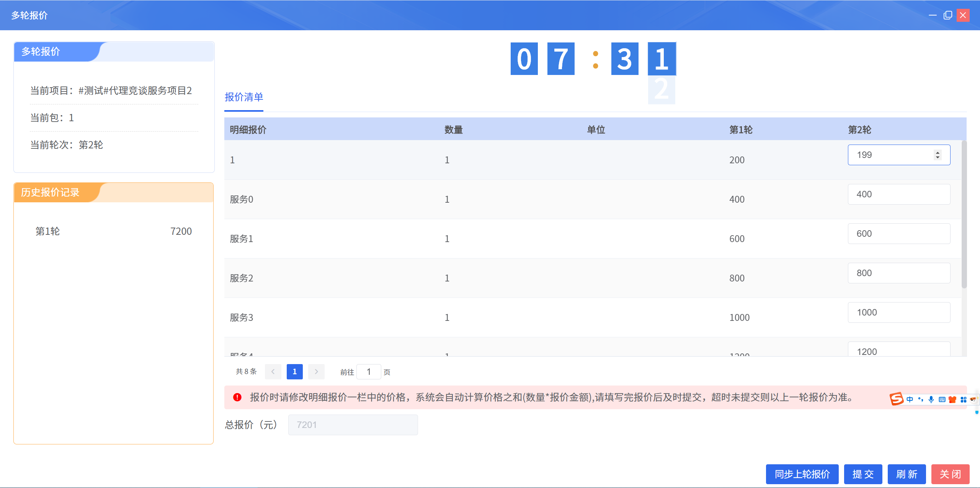Screen dimensions: 980x488
Task: Click the Sogou input method logo
Action: (x=896, y=399)
